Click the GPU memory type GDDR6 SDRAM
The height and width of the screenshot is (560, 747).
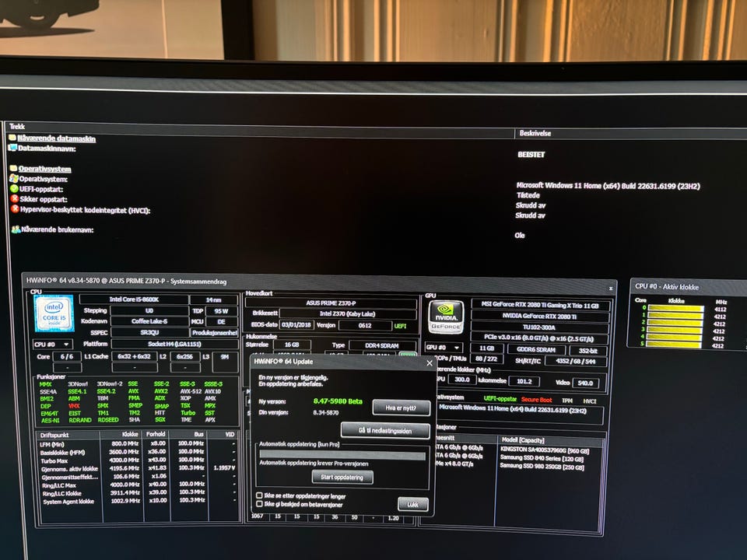coord(536,349)
